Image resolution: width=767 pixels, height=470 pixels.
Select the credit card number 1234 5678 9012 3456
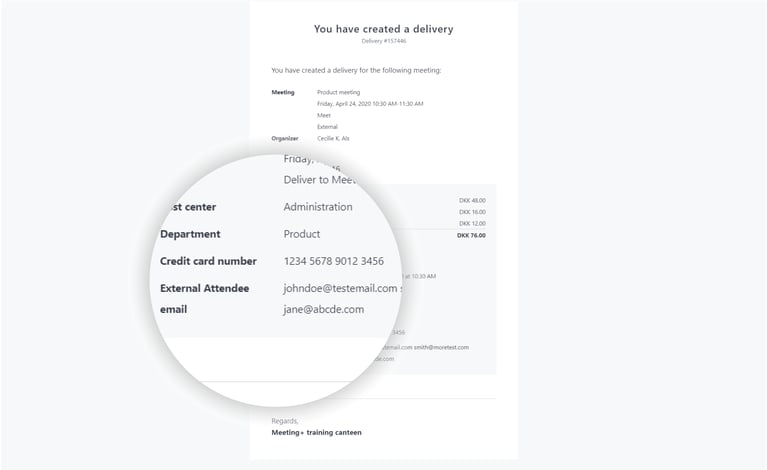point(333,261)
